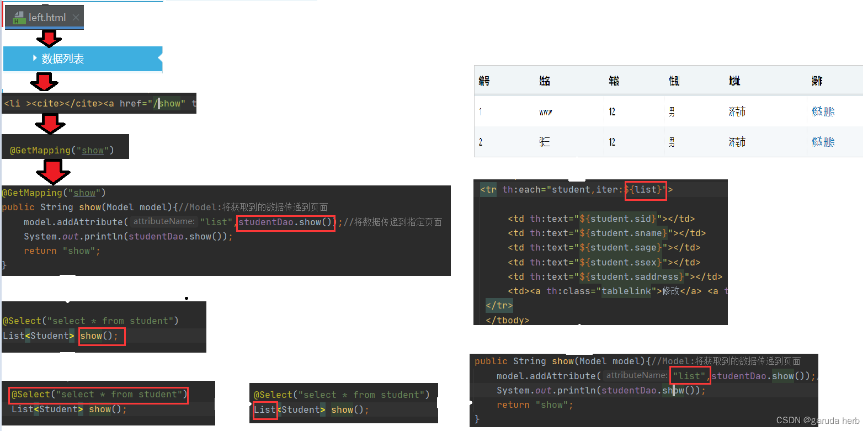The height and width of the screenshot is (431, 868).
Task: Click the 操作 column header
Action: 817,81
